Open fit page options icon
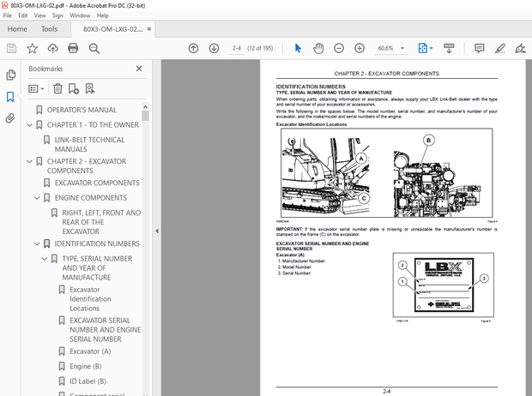This screenshot has height=396, width=532. click(x=425, y=49)
